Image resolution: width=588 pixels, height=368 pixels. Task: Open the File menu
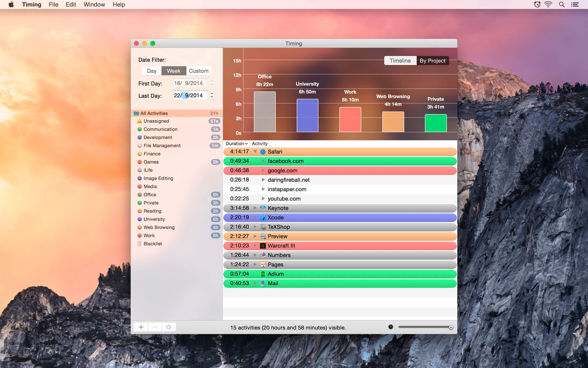pos(53,4)
